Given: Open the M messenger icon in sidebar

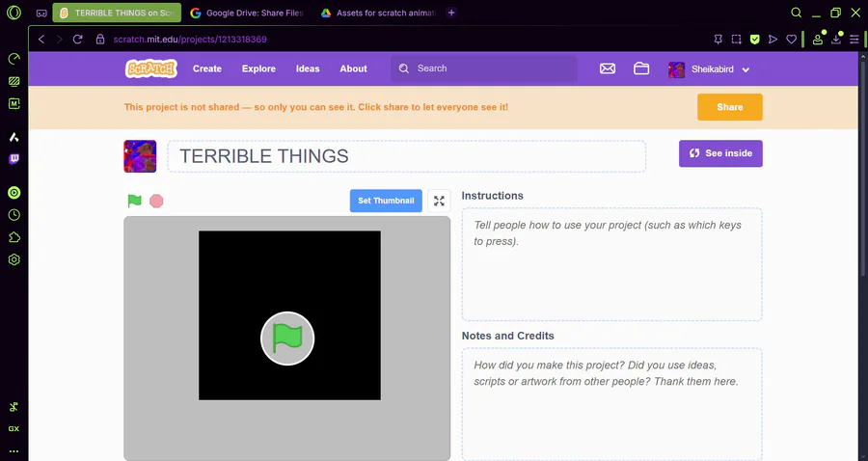Looking at the screenshot, I should pyautogui.click(x=14, y=103).
